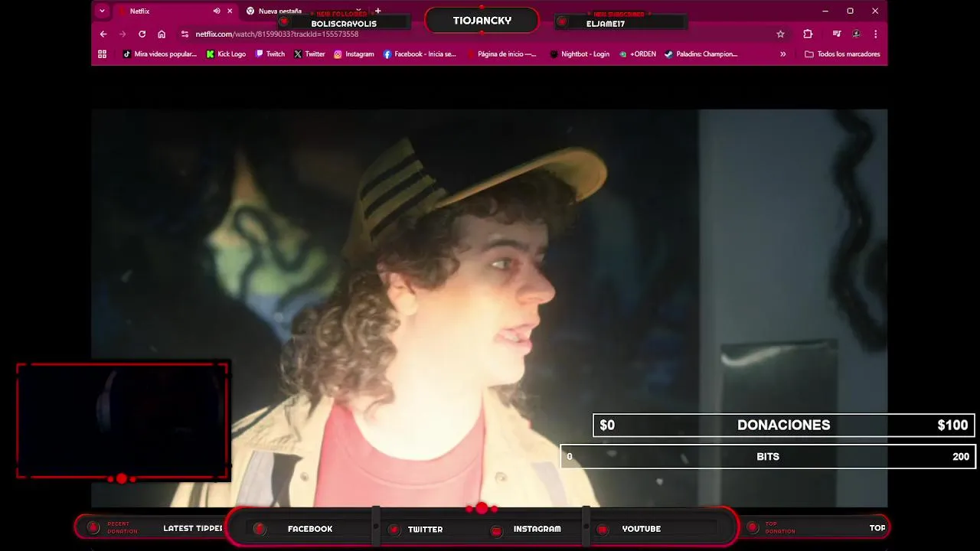980x551 pixels.
Task: Close the Netflix tab
Action: pos(230,11)
